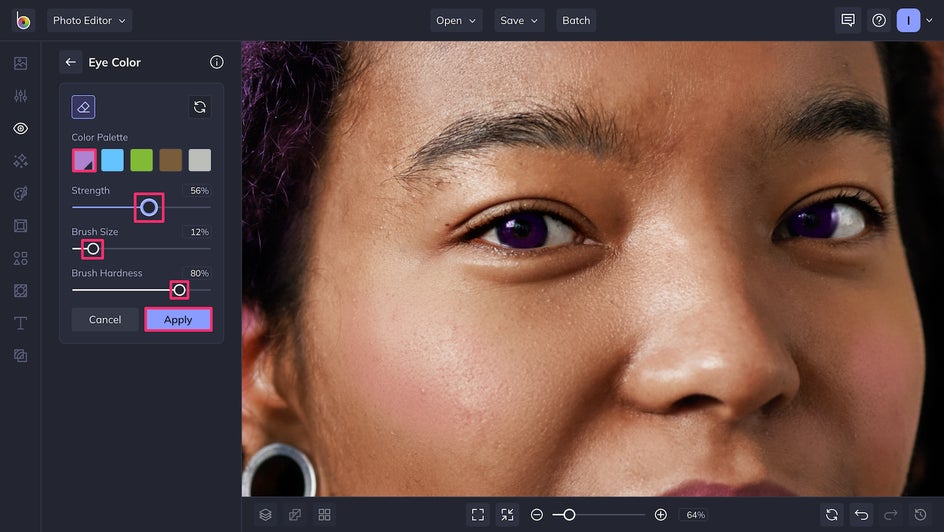This screenshot has height=532, width=944.
Task: Open the user account avatar menu
Action: coord(914,20)
